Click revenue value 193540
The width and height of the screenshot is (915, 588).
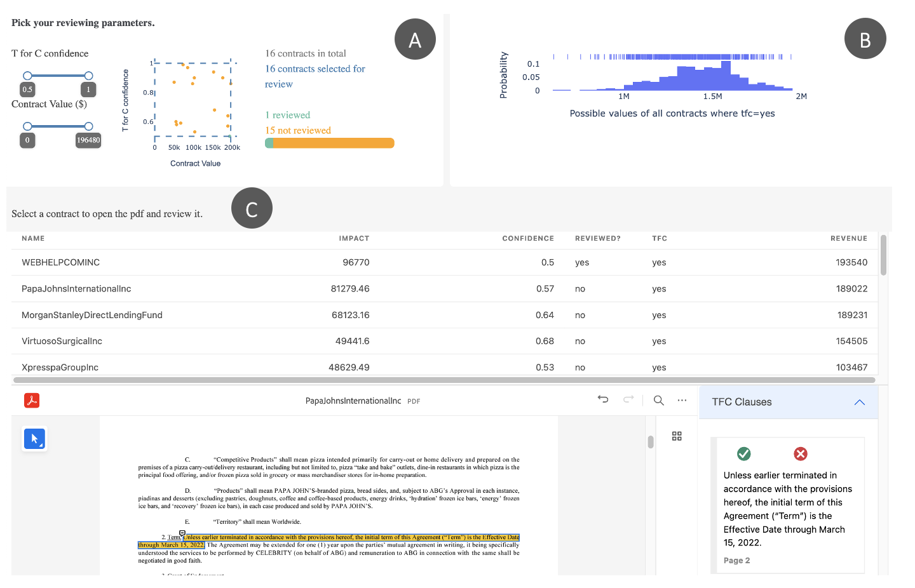[851, 262]
